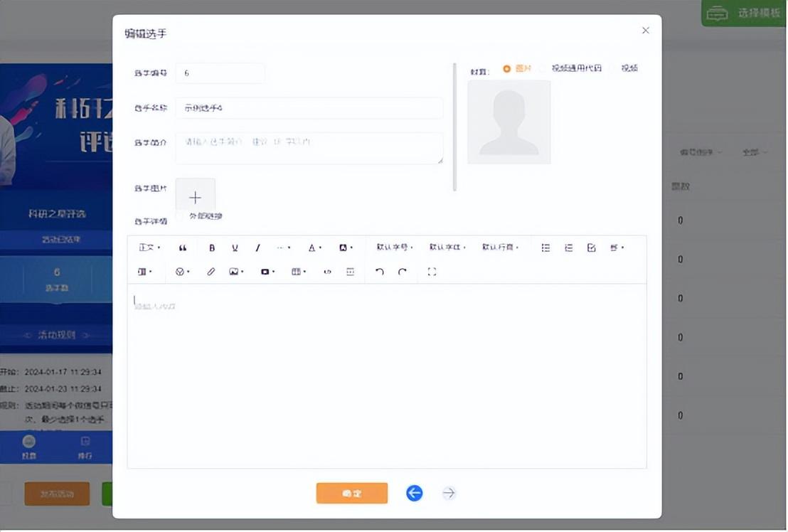This screenshot has width=788, height=532.
Task: Apply underline formatting in the editor
Action: point(235,248)
